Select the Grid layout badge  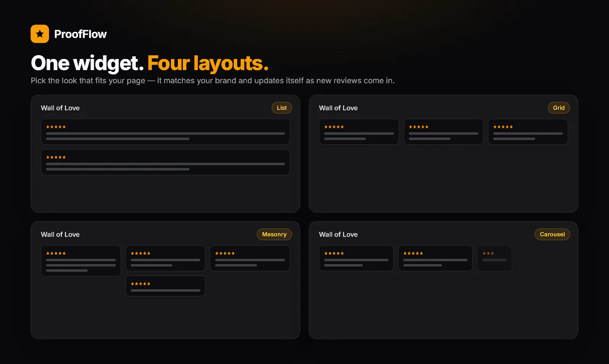[x=559, y=108]
